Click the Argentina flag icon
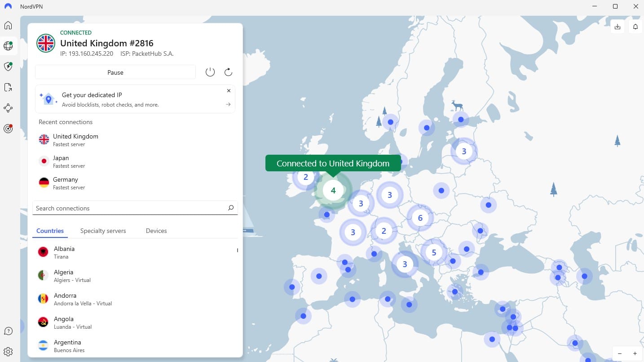The image size is (644, 362). click(x=44, y=345)
